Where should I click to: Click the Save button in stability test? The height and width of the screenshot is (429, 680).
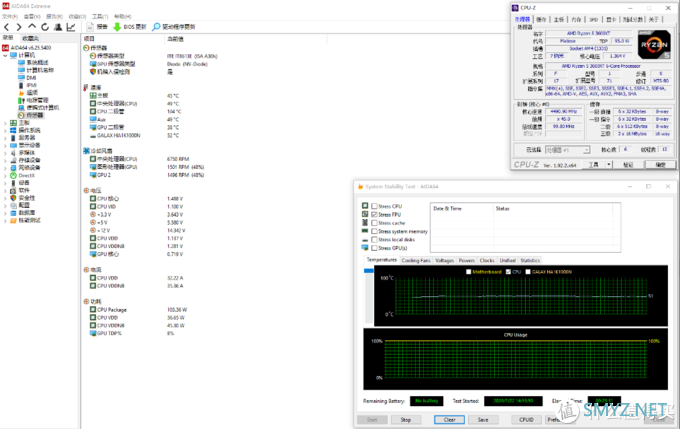pos(483,419)
